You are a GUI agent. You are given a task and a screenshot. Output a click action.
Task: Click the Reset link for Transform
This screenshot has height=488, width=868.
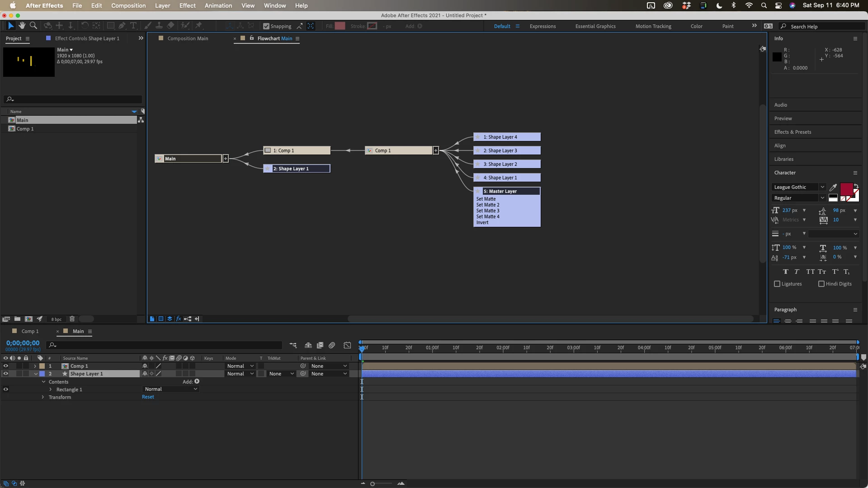[x=148, y=397]
